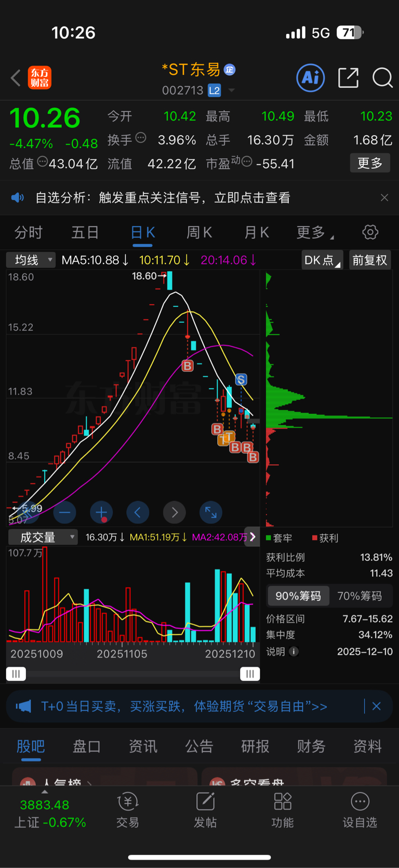Tap the share export icon

click(348, 78)
